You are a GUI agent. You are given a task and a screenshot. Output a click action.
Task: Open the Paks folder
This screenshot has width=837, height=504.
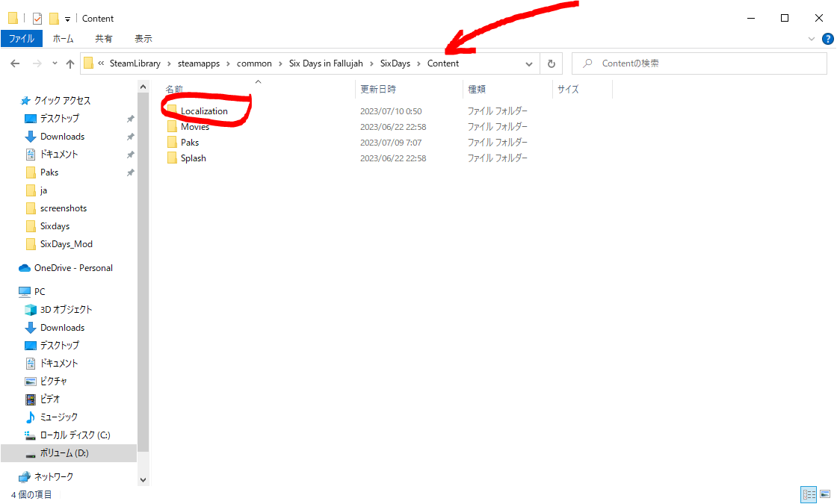[189, 143]
